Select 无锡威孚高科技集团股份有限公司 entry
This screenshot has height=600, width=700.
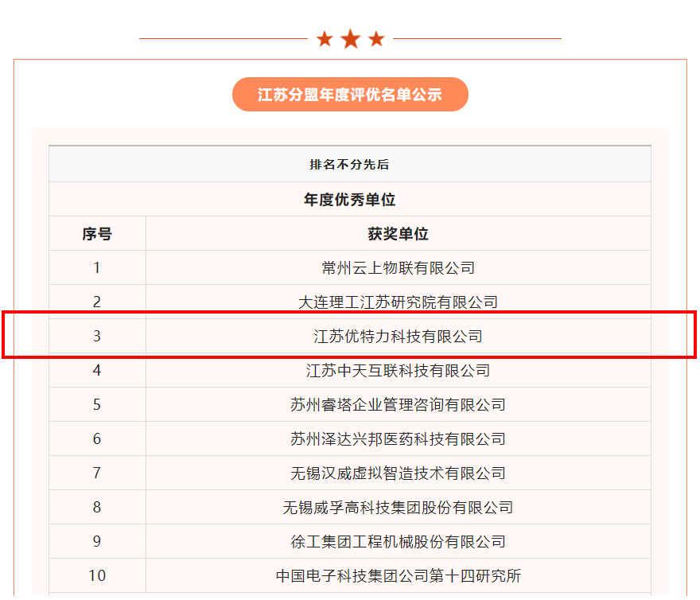398,508
